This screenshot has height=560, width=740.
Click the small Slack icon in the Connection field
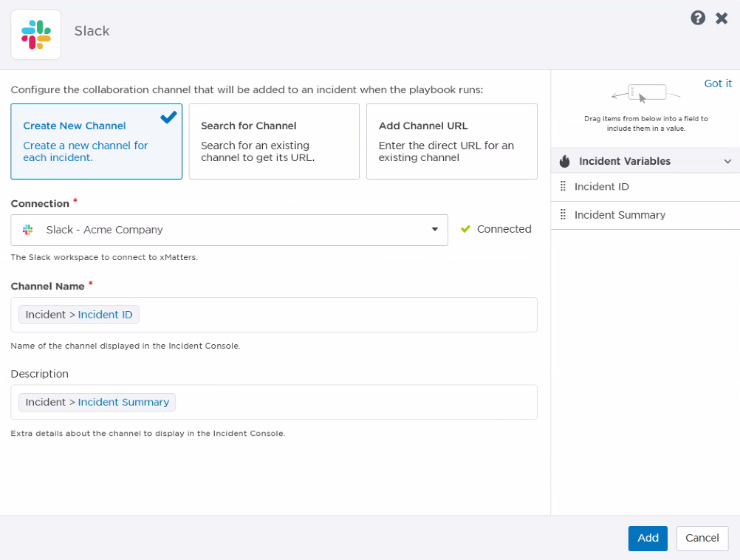(28, 230)
